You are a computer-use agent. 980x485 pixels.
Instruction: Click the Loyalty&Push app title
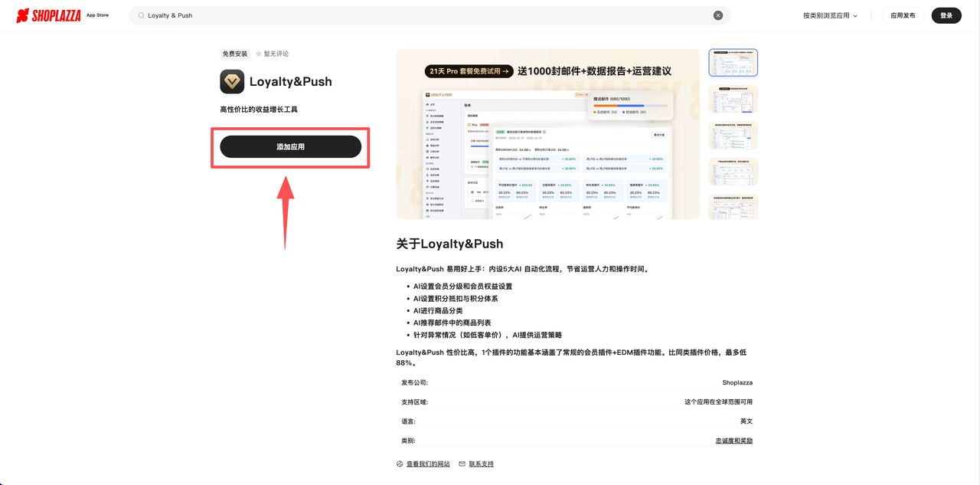pyautogui.click(x=291, y=81)
